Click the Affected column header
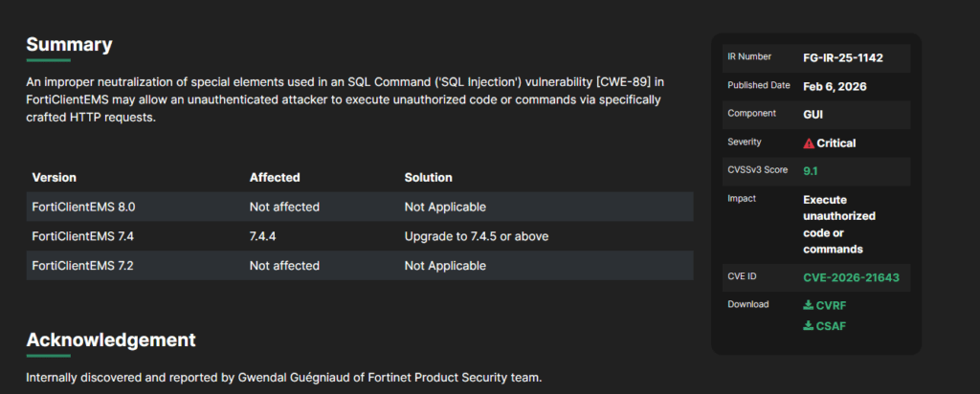The width and height of the screenshot is (980, 394). (x=275, y=178)
